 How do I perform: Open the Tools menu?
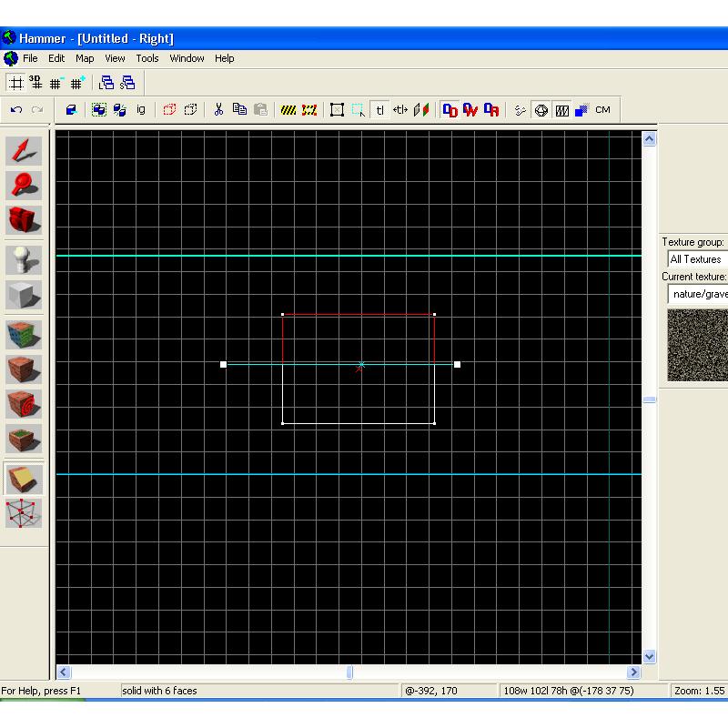click(x=147, y=58)
